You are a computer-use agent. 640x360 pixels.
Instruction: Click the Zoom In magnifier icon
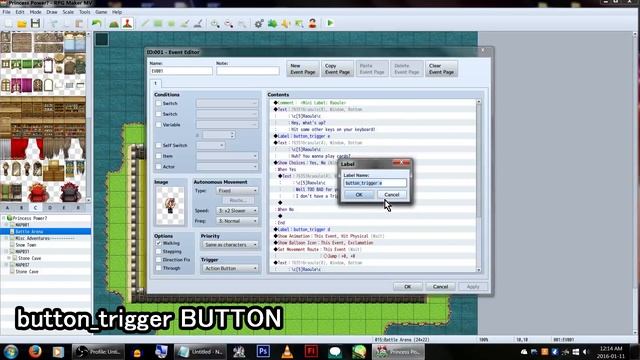coord(215,23)
